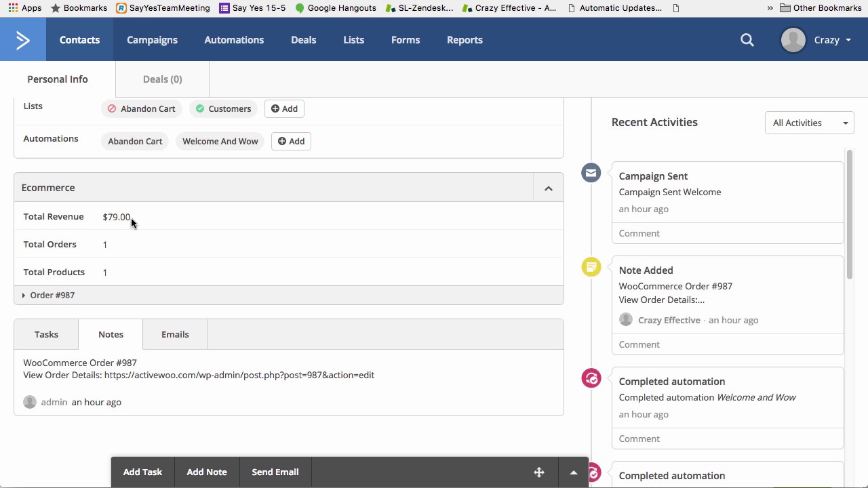868x488 pixels.
Task: Go to Automations menu
Action: pyautogui.click(x=234, y=40)
